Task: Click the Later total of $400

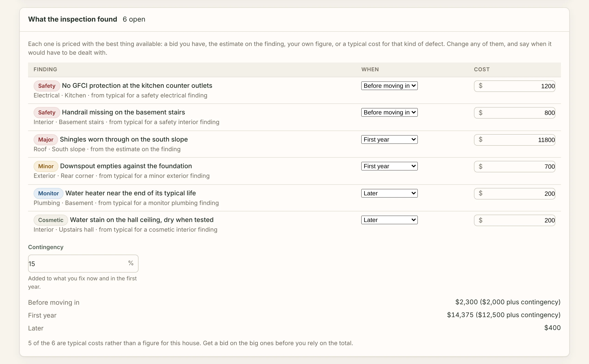Action: tap(552, 328)
